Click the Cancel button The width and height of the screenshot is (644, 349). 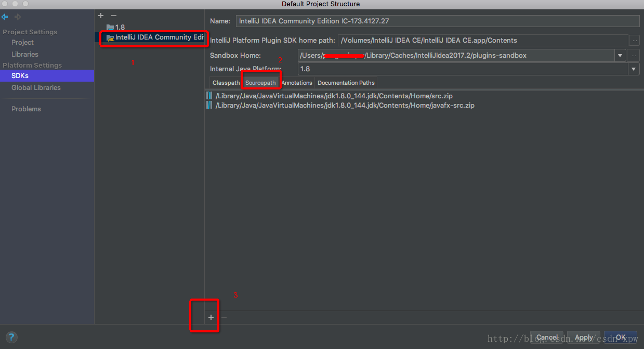(x=547, y=337)
